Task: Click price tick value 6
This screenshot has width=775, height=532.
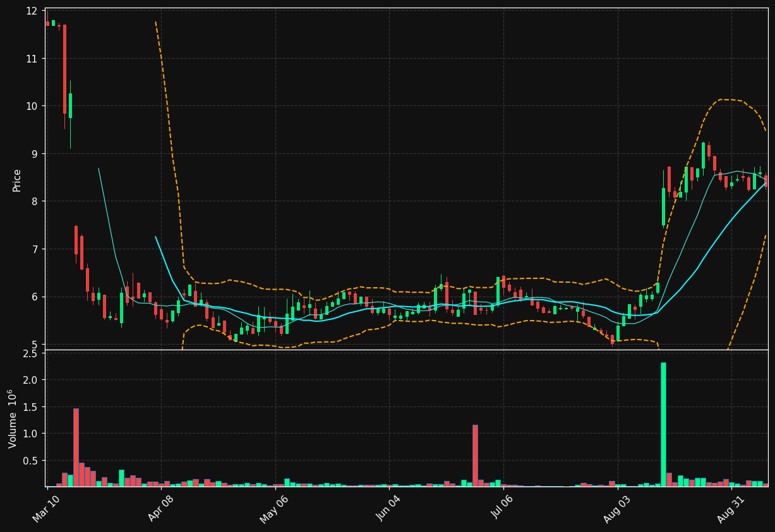Action: coord(35,297)
